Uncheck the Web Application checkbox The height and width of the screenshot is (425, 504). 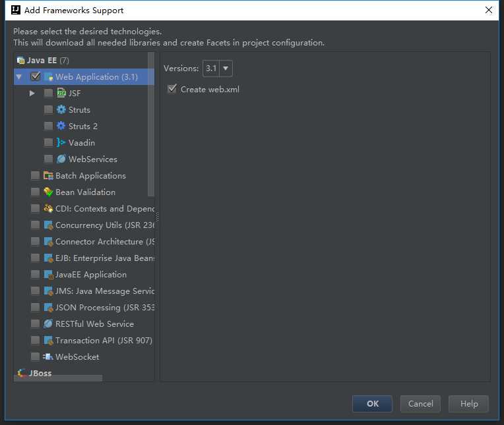coord(35,76)
